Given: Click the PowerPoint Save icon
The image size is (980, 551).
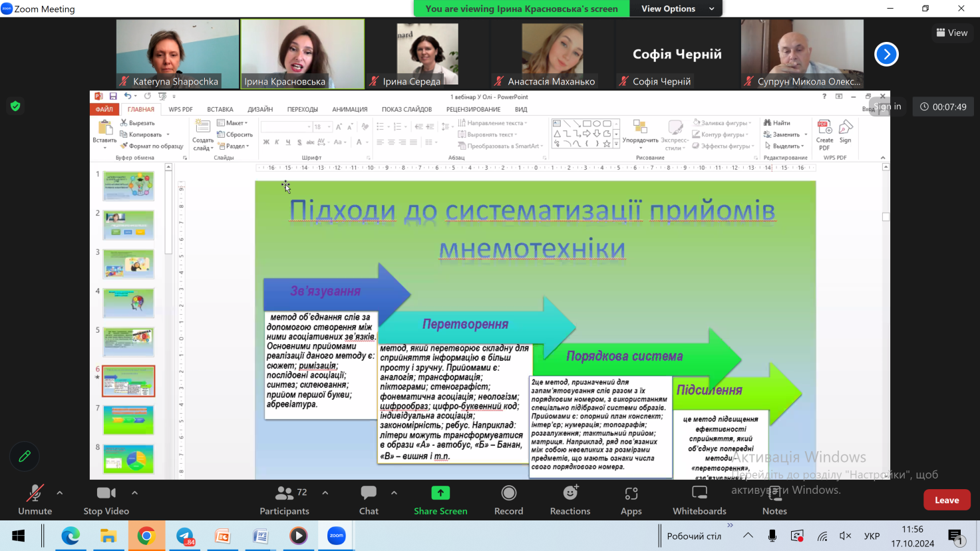Looking at the screenshot, I should tap(113, 96).
